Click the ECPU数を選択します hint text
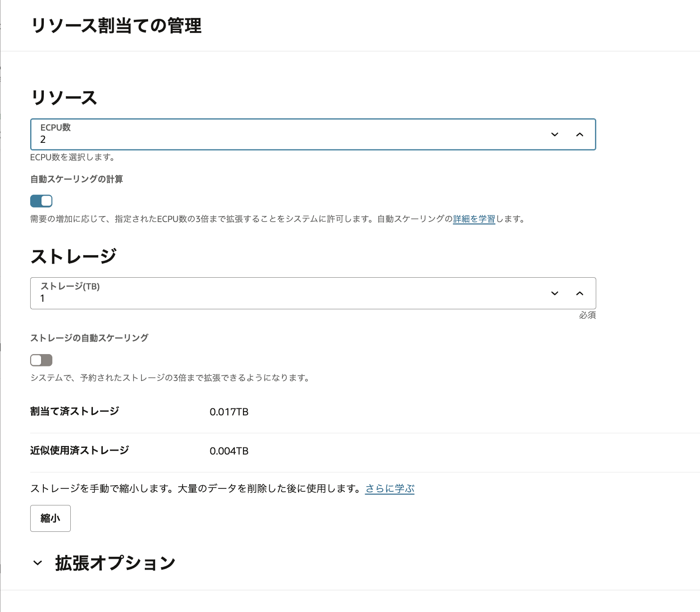700x612 pixels. 72,157
